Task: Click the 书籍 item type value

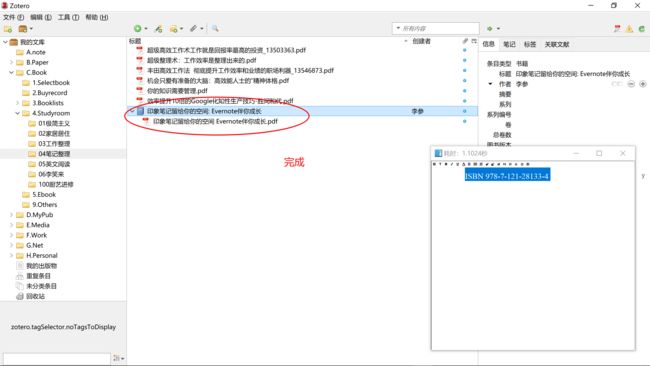Action: [x=522, y=64]
